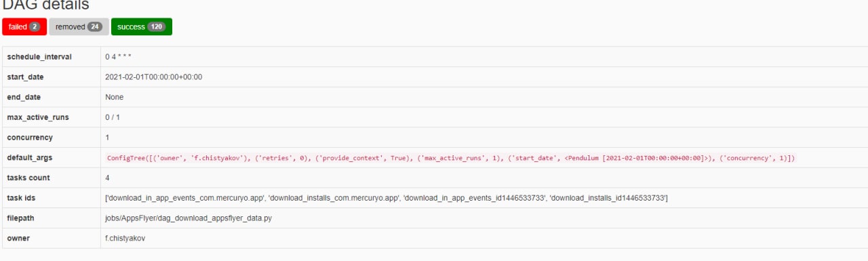Screen dimensions: 868x261
Task: Select the task ids label
Action: [x=22, y=198]
